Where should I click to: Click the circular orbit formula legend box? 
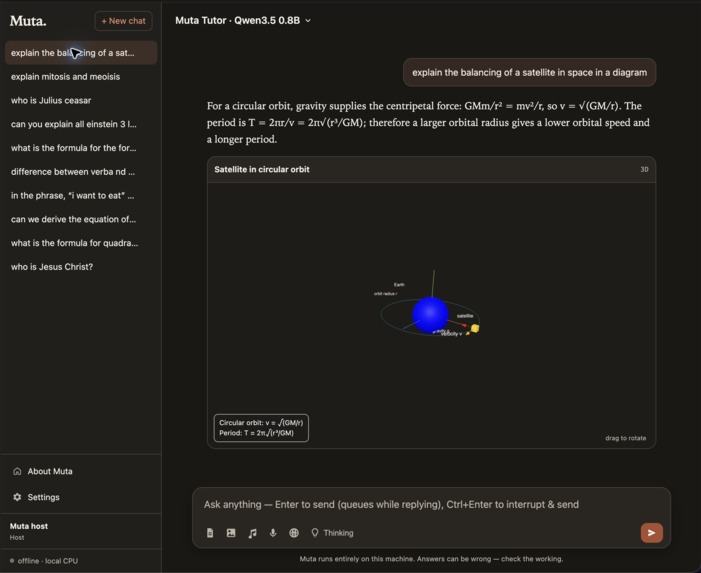(261, 428)
